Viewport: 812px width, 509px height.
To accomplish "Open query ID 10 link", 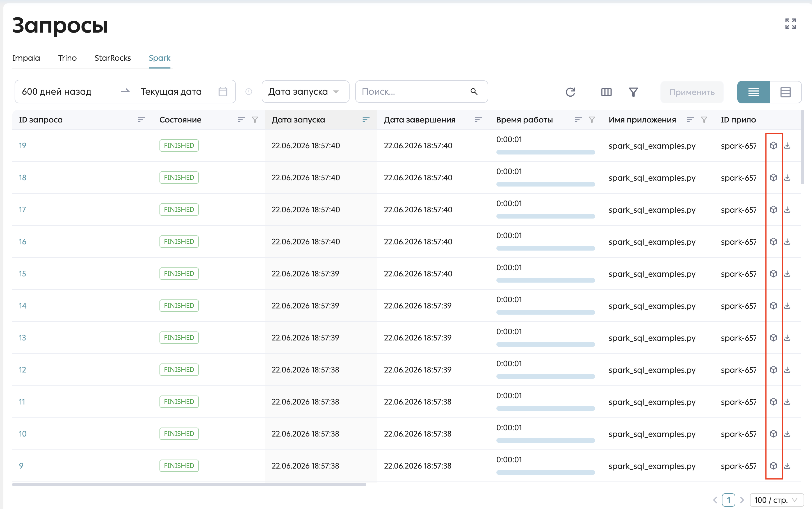I will [22, 434].
